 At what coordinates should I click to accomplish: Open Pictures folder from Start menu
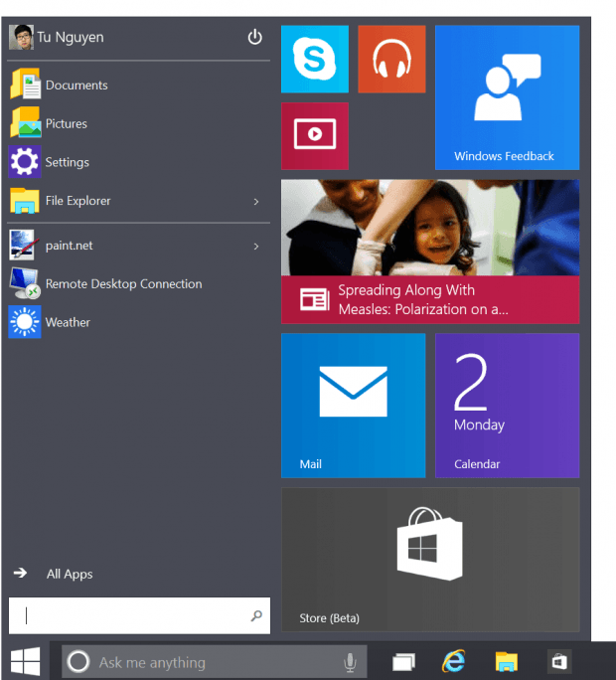[x=139, y=122]
